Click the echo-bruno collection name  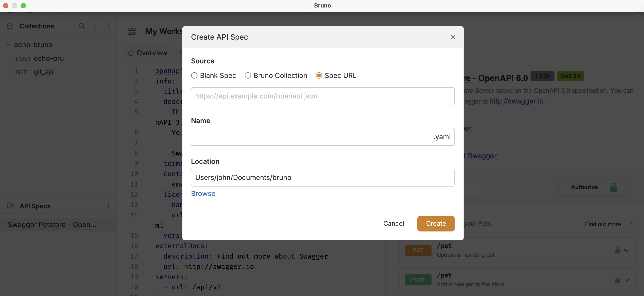click(x=33, y=45)
